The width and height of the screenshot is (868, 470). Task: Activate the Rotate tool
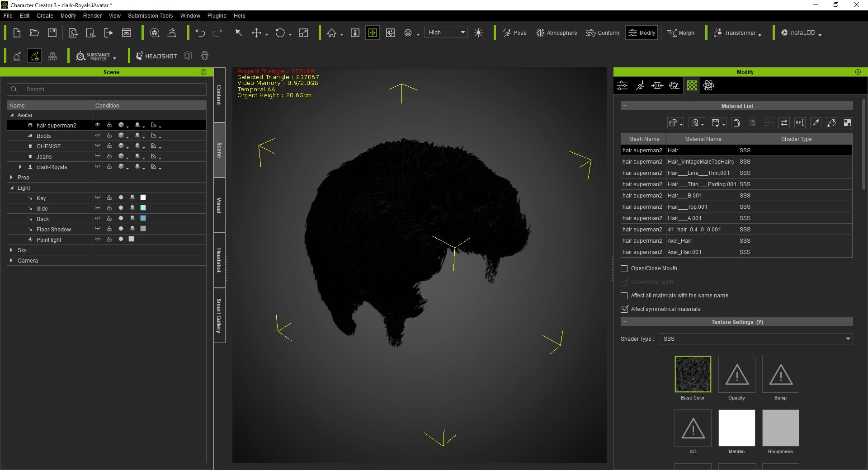(x=280, y=33)
